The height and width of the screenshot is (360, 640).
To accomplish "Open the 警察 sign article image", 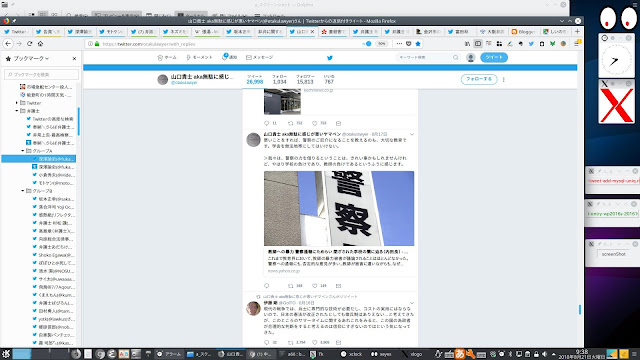I will [339, 208].
